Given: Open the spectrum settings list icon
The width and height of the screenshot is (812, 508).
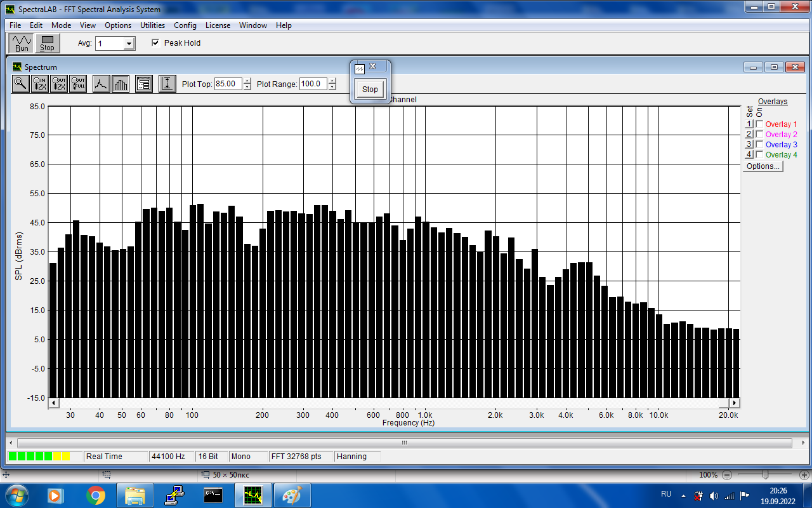Looking at the screenshot, I should (144, 83).
